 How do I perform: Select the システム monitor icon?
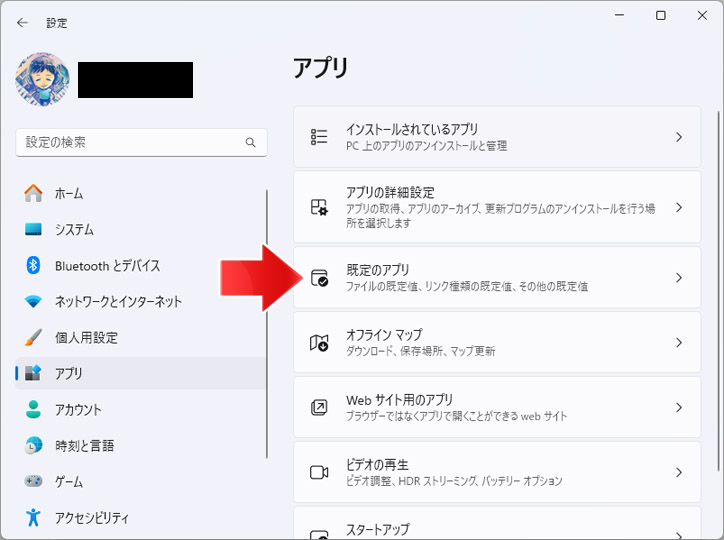[33, 229]
